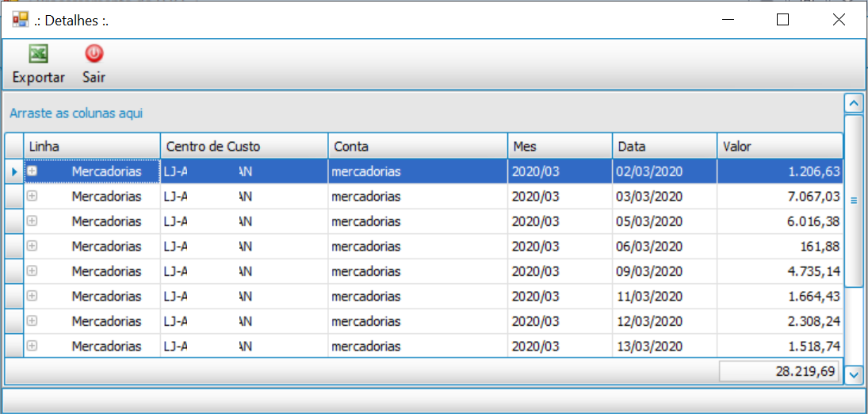Sort by the Valor column header
This screenshot has width=868, height=414.
780,147
